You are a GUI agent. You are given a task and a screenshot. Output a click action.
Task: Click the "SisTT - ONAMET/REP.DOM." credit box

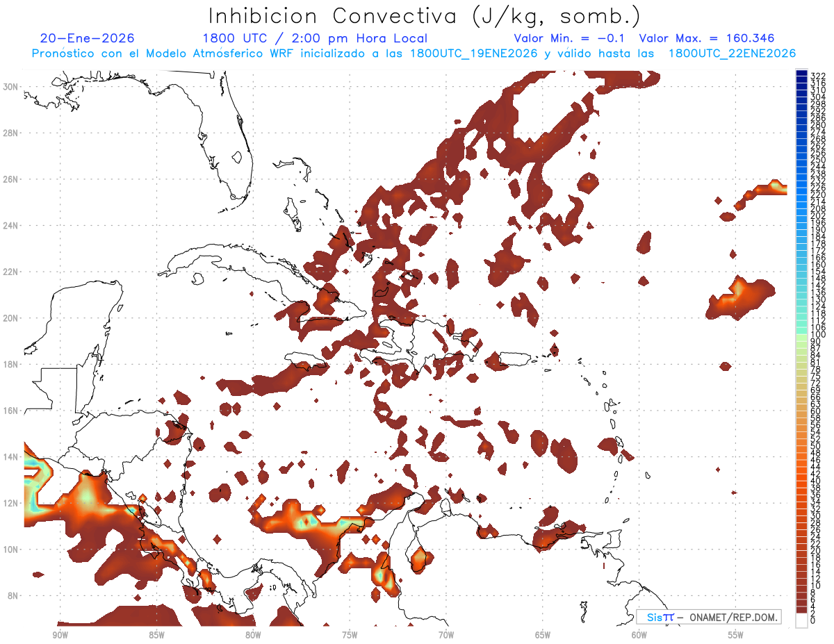click(709, 617)
